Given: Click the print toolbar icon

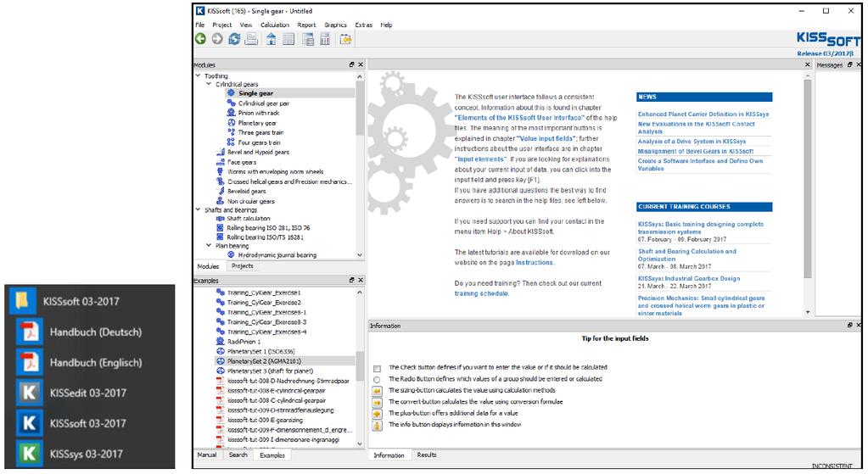Looking at the screenshot, I should click(x=251, y=39).
